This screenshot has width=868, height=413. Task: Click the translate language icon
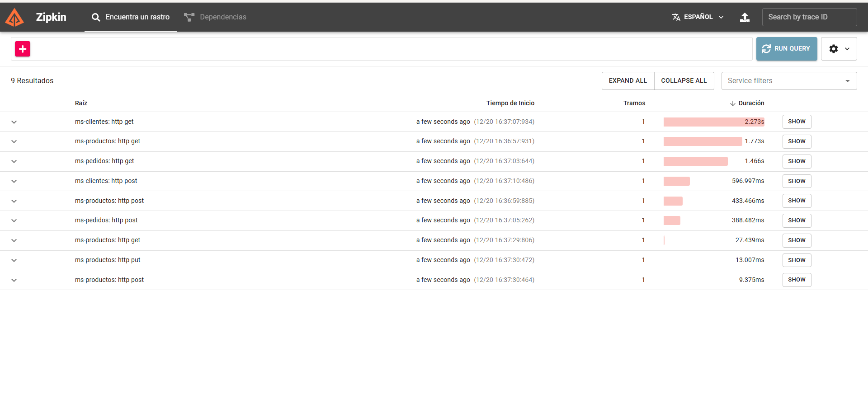pos(676,17)
